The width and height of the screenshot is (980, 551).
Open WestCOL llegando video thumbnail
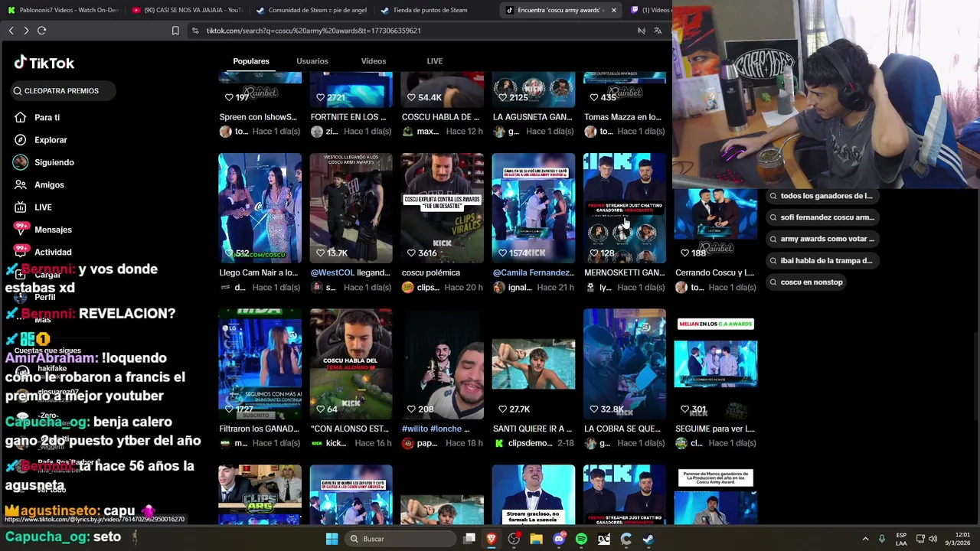tap(351, 208)
